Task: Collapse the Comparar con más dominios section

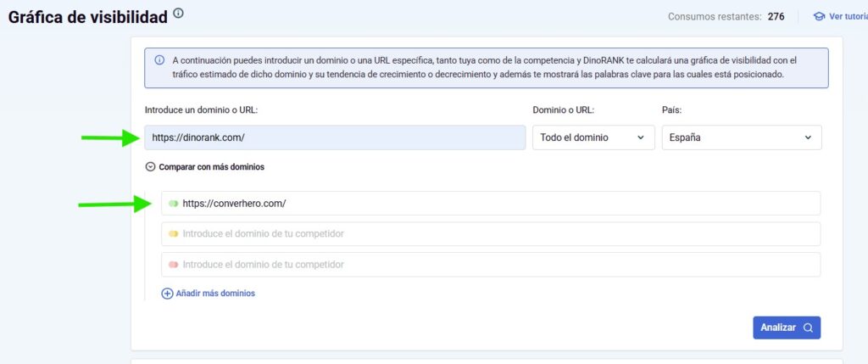Action: [205, 167]
